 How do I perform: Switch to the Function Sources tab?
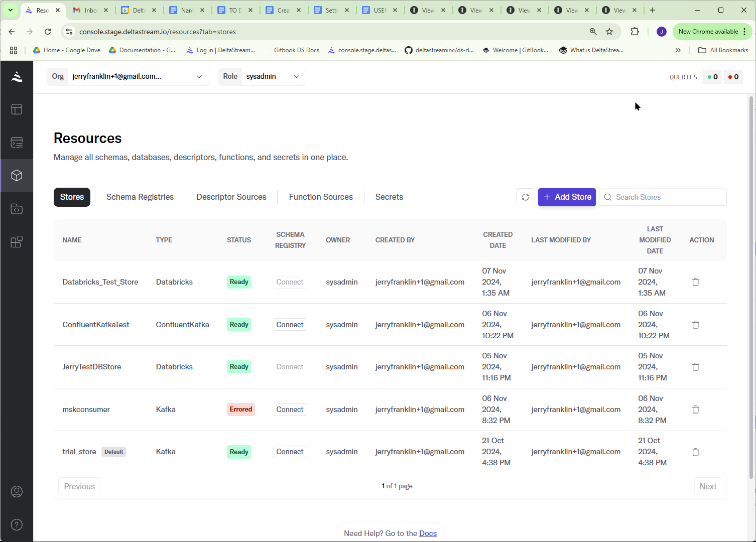pos(321,197)
